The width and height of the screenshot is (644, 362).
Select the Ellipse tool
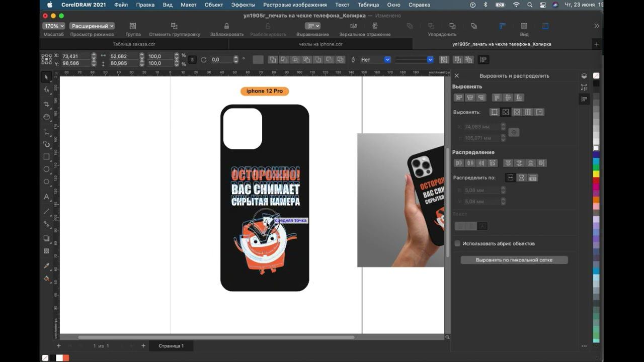coord(47,169)
